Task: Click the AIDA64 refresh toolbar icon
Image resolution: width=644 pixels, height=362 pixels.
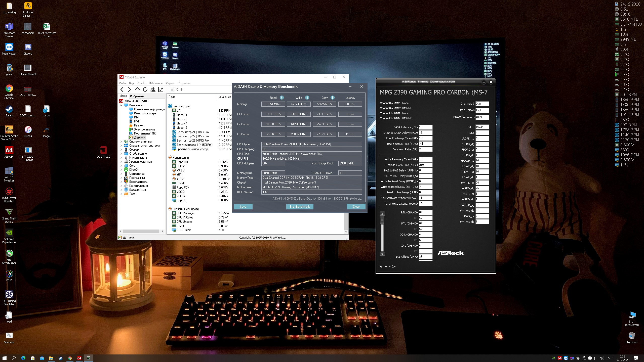Action: pyautogui.click(x=145, y=89)
